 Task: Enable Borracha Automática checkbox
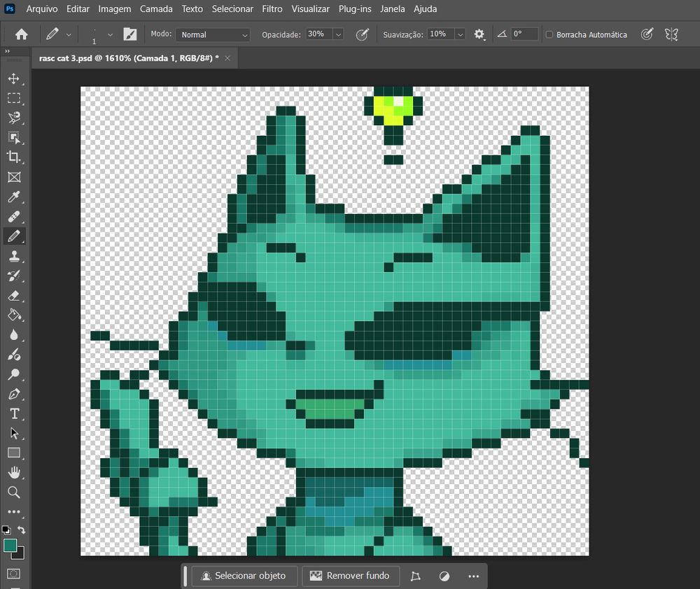pyautogui.click(x=549, y=34)
